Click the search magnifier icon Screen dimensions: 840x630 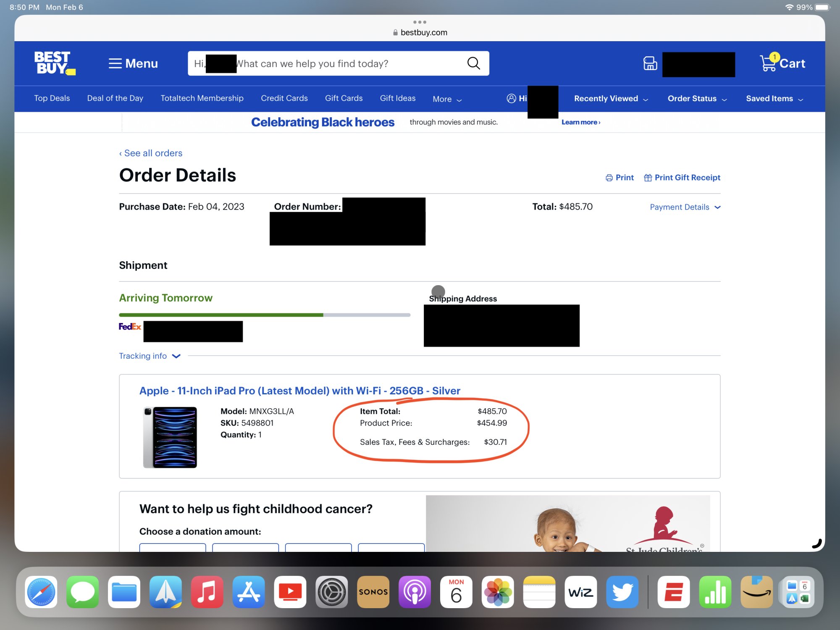tap(473, 63)
